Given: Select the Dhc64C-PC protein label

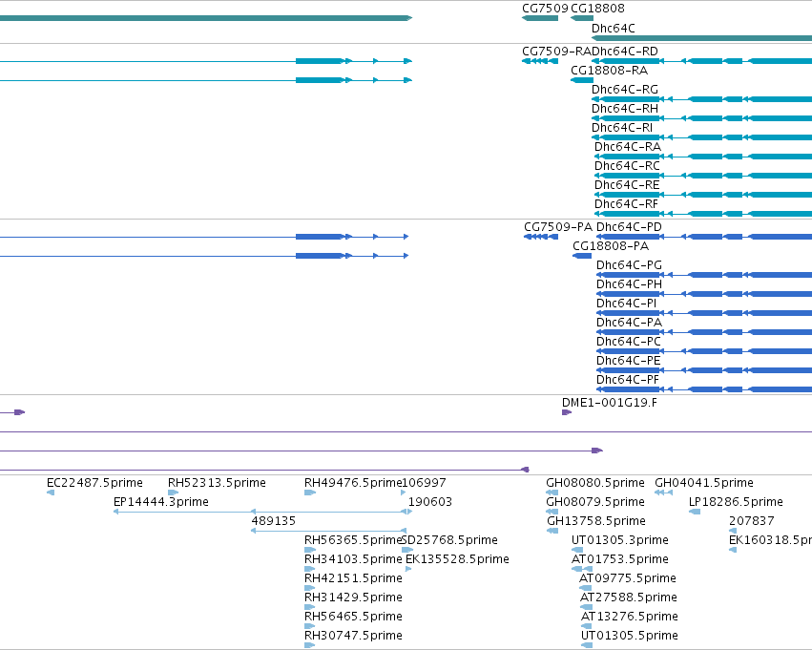Looking at the screenshot, I should tap(629, 342).
